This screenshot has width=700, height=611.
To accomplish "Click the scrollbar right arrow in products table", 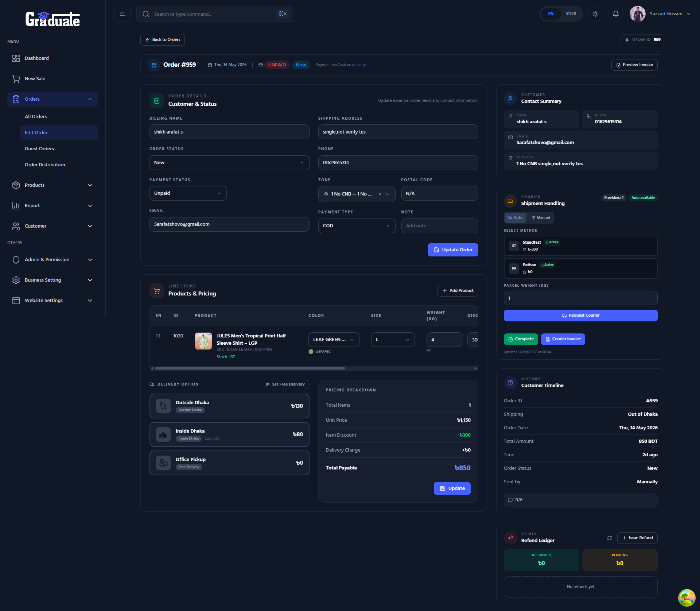I will 475,368.
